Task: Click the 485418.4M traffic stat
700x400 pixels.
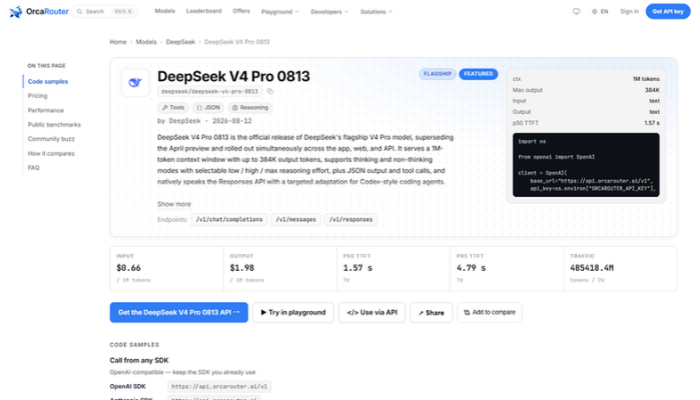Action: pos(592,268)
